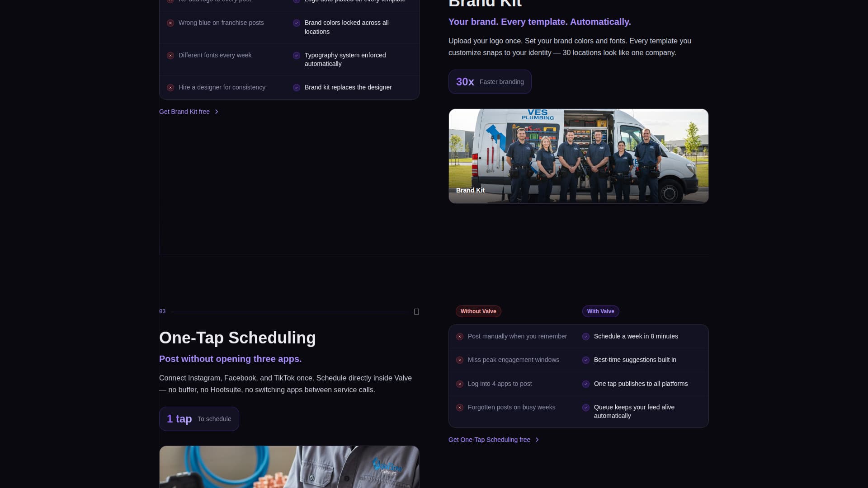Click 'Miss peak engagement windows' text
868x488 pixels.
coord(513,360)
